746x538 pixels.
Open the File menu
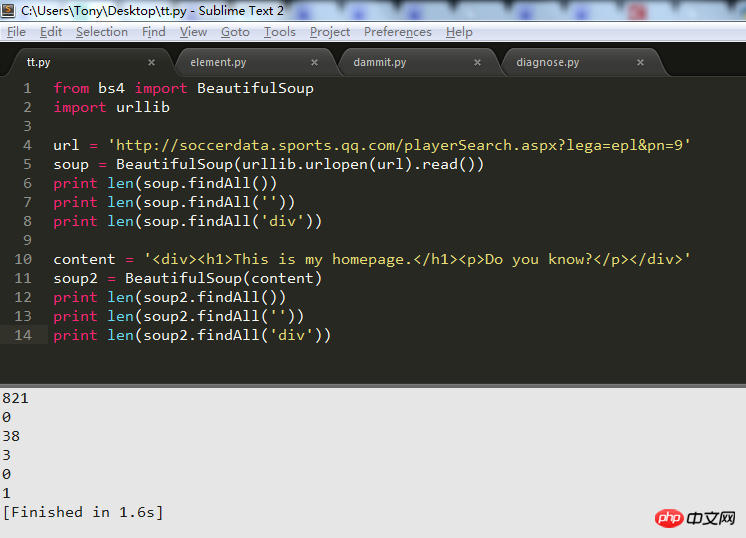pyautogui.click(x=16, y=32)
